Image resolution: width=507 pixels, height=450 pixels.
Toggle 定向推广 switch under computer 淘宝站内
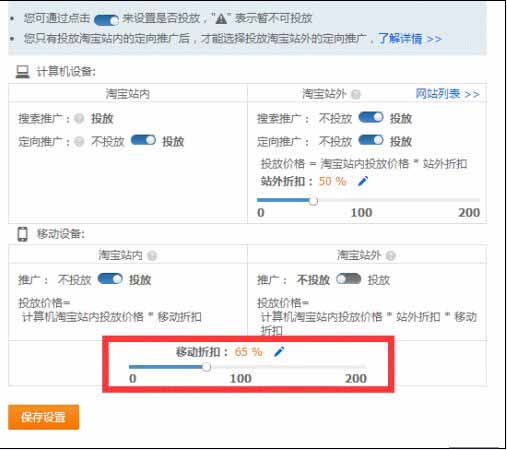coord(143,140)
